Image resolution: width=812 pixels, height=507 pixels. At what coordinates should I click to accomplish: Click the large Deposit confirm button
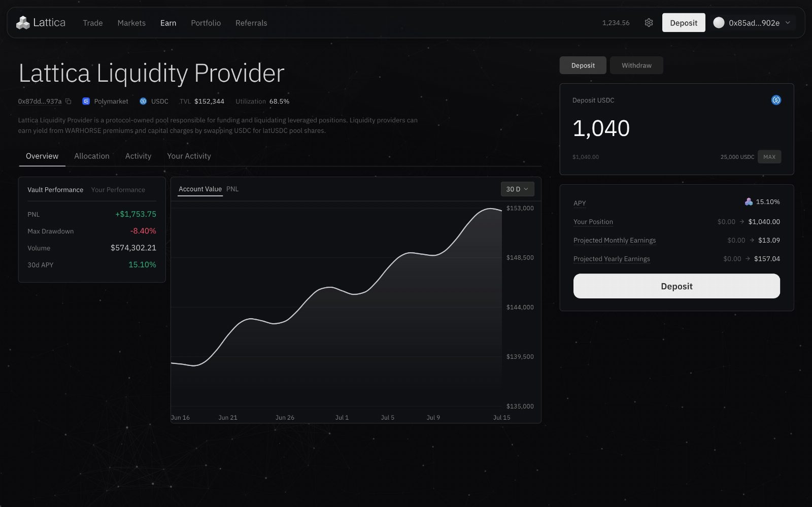click(676, 286)
